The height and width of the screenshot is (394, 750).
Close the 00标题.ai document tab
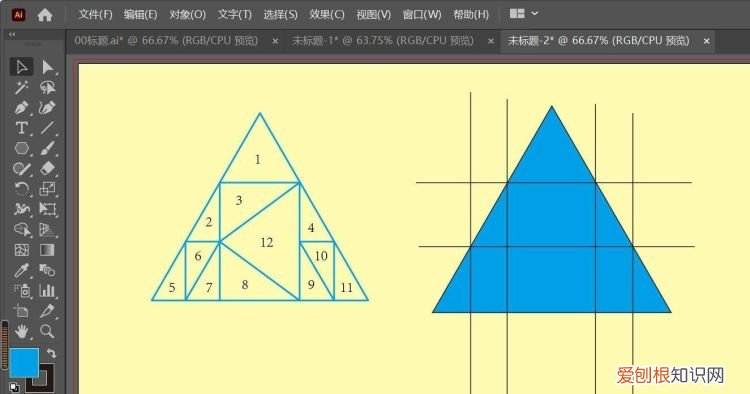[275, 41]
